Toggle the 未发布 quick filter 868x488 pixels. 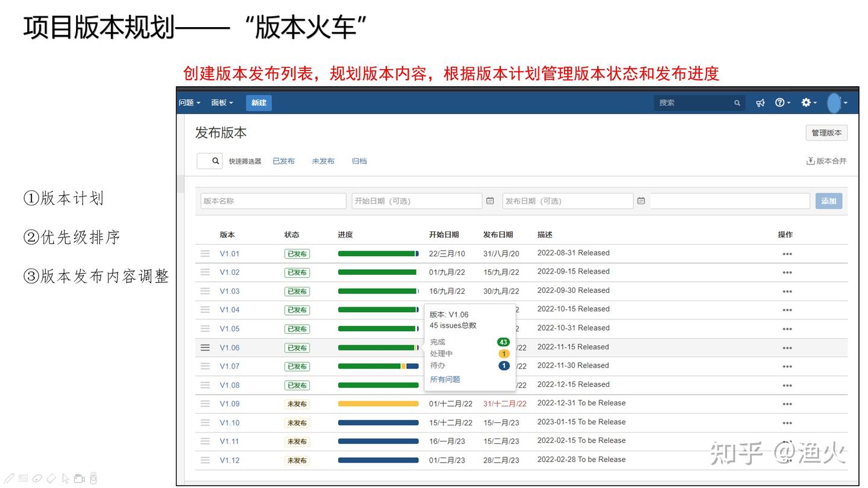[x=323, y=161]
